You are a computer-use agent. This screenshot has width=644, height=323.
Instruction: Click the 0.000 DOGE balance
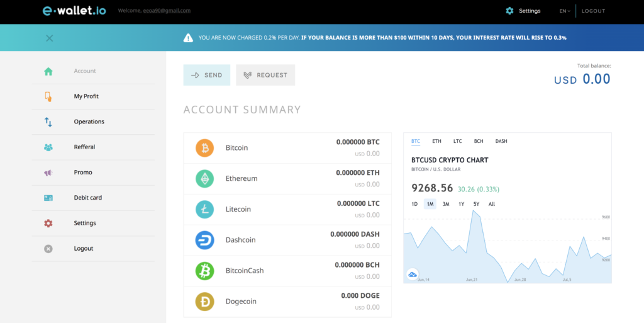tap(360, 296)
